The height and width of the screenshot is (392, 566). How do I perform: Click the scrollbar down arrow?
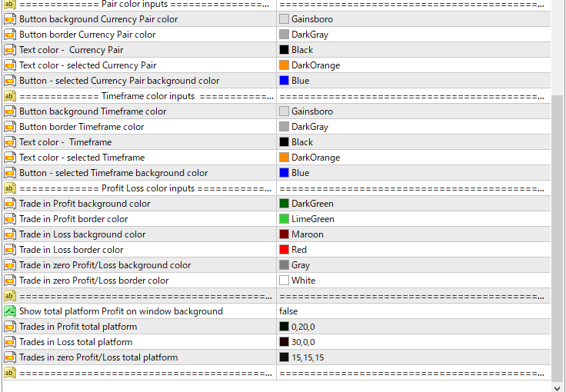coord(558,387)
